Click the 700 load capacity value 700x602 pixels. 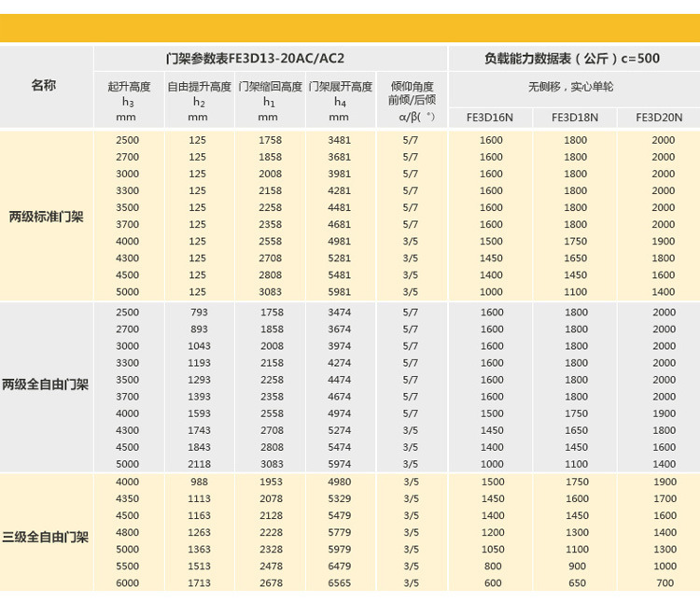665,583
